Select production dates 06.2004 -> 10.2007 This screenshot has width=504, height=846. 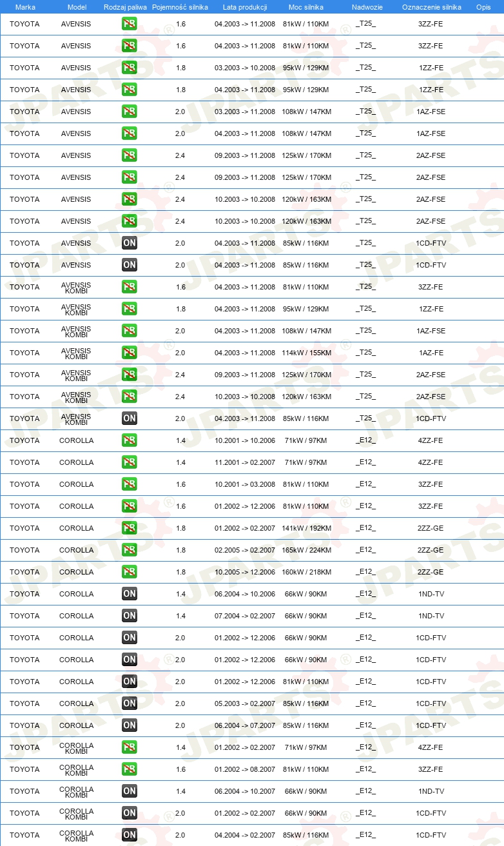[245, 791]
